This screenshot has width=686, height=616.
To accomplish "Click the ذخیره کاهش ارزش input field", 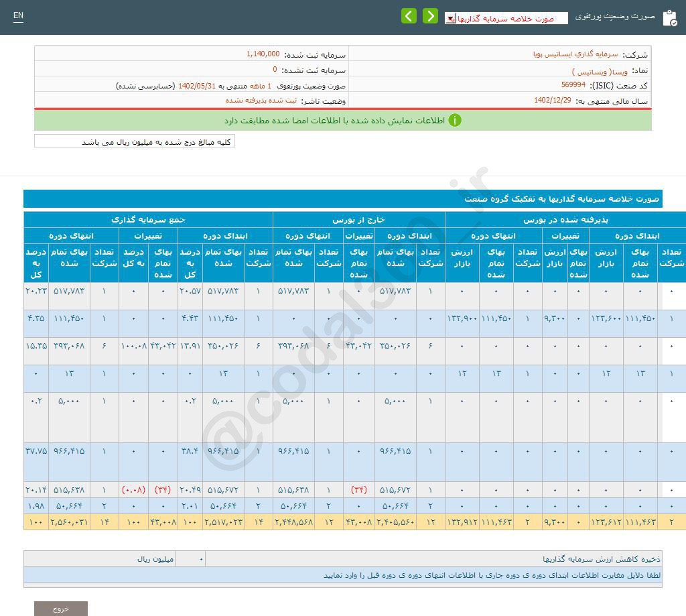I will (x=190, y=558).
